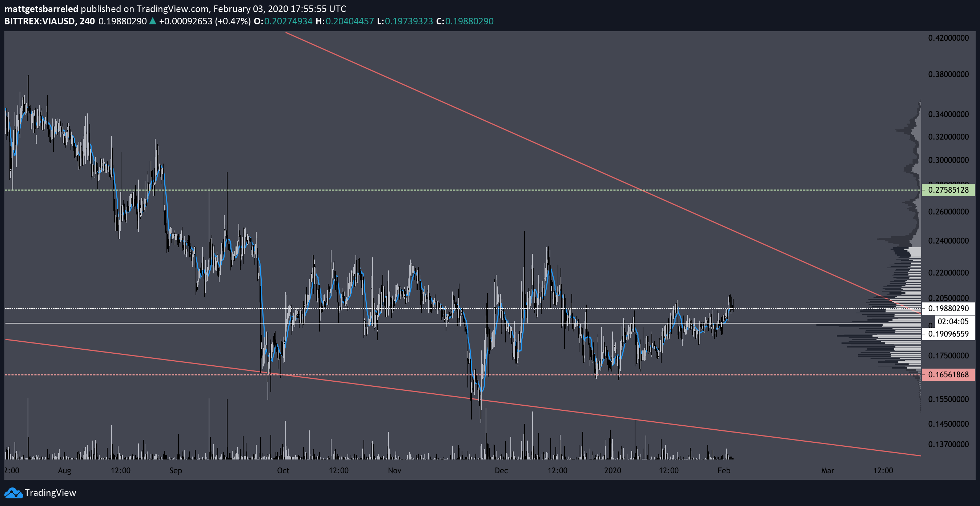The image size is (980, 506).
Task: Click the high value H:0.20404457
Action: [x=345, y=21]
